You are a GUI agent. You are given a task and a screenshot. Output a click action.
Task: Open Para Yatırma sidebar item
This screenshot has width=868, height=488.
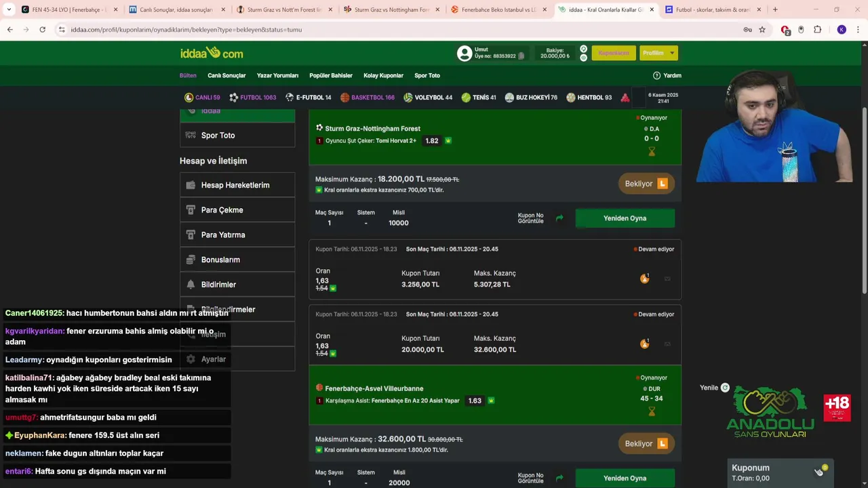tap(237, 235)
